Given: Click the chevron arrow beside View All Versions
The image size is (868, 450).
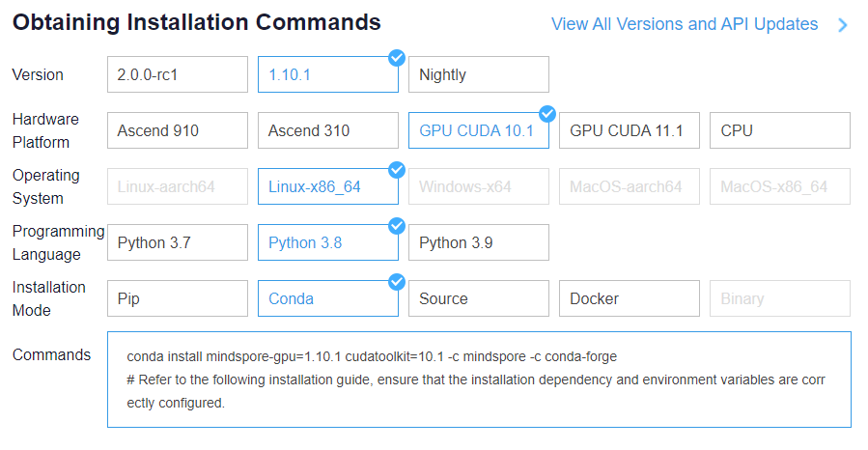Looking at the screenshot, I should tap(842, 25).
